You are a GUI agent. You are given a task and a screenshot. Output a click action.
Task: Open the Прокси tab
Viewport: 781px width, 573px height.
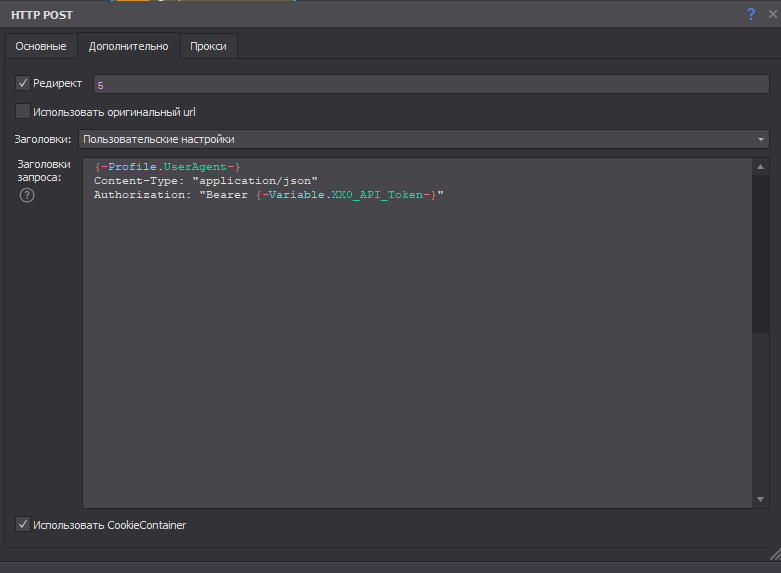click(208, 46)
